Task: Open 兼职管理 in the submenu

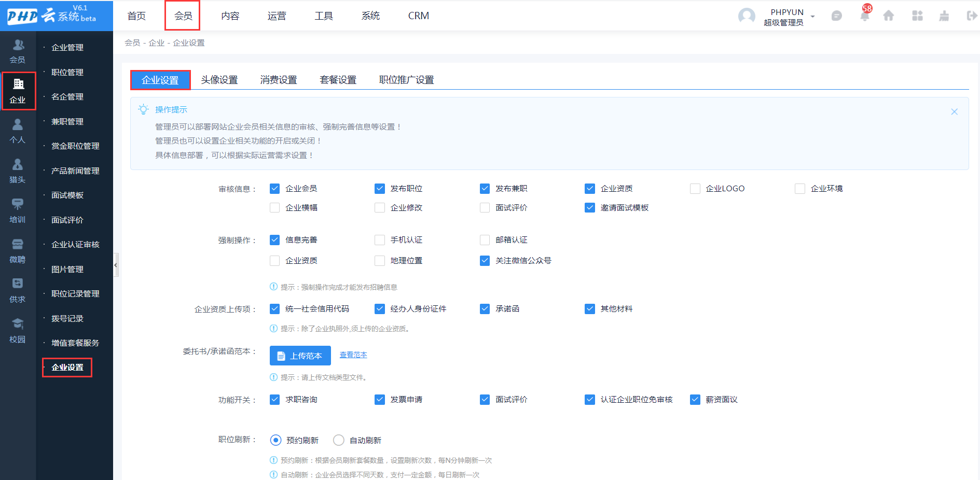Action: (67, 122)
